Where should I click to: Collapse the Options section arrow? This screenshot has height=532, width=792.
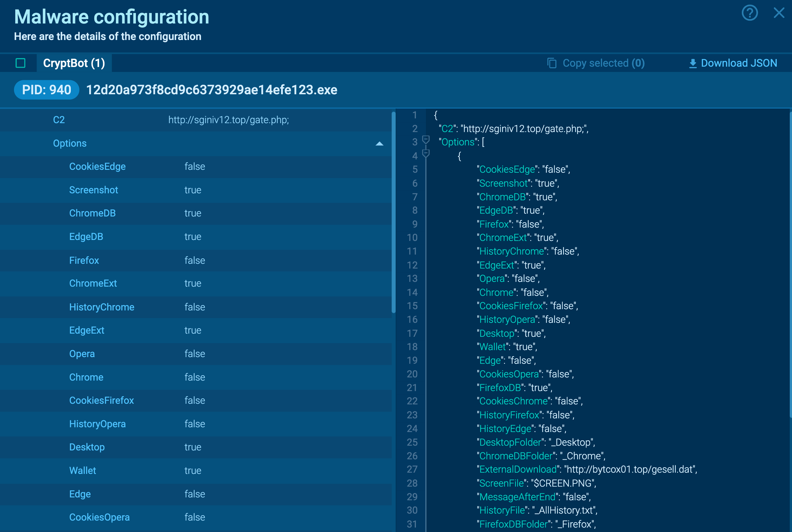tap(379, 143)
